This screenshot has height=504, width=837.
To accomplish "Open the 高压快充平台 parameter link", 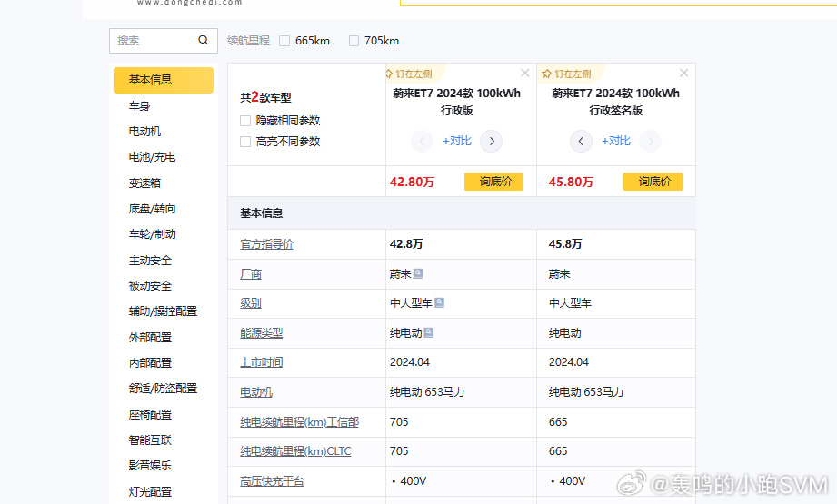I will [272, 481].
